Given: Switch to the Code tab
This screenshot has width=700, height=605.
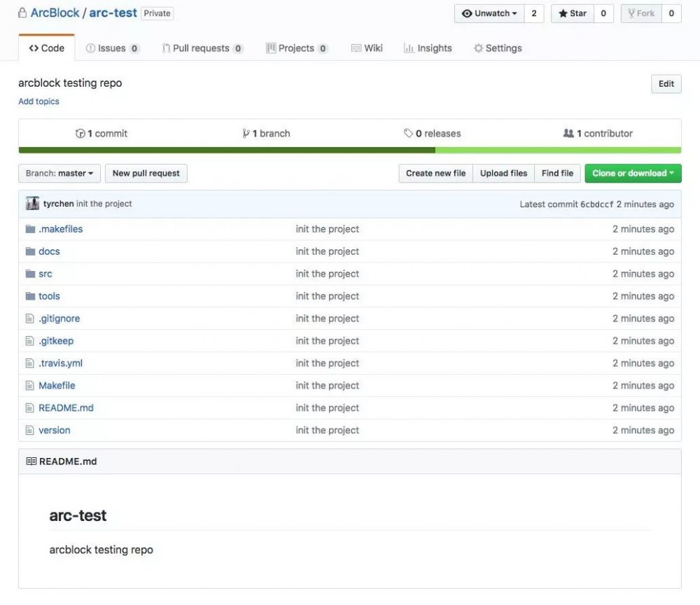Looking at the screenshot, I should pos(46,48).
